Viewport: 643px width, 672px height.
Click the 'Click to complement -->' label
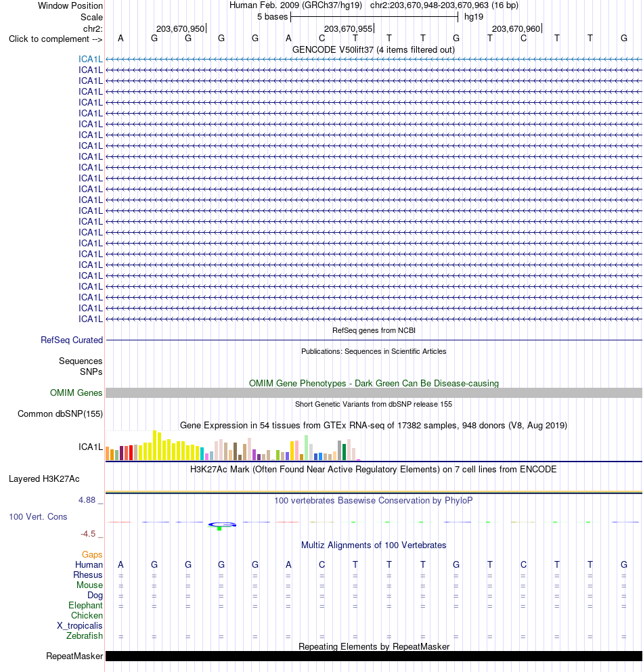click(56, 39)
